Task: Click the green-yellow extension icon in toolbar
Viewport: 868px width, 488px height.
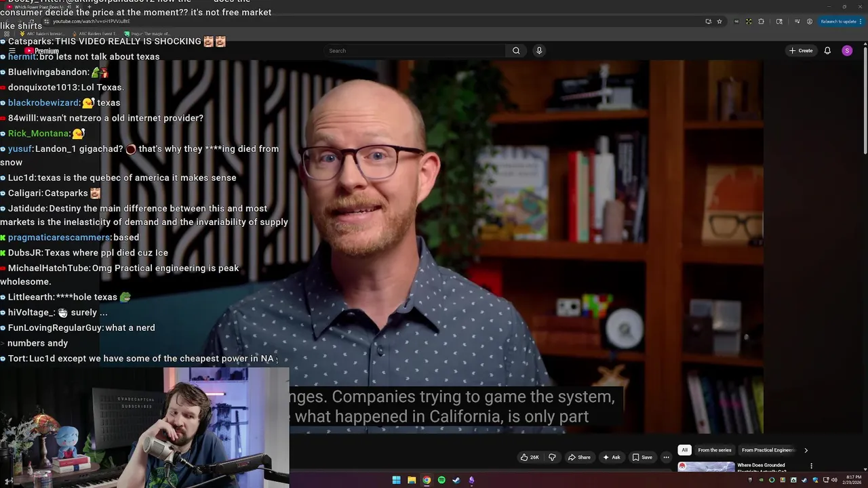Action: coord(749,21)
